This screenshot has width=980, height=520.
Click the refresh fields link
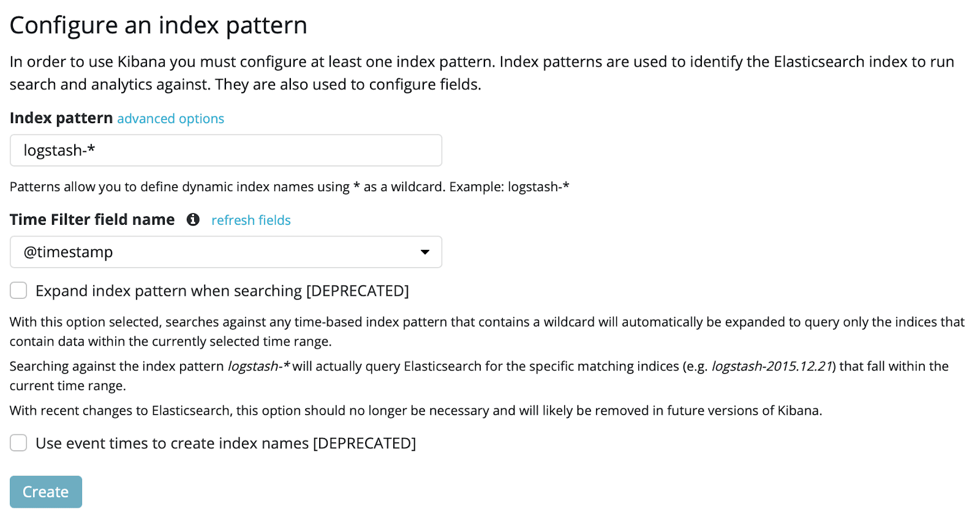pyautogui.click(x=251, y=220)
